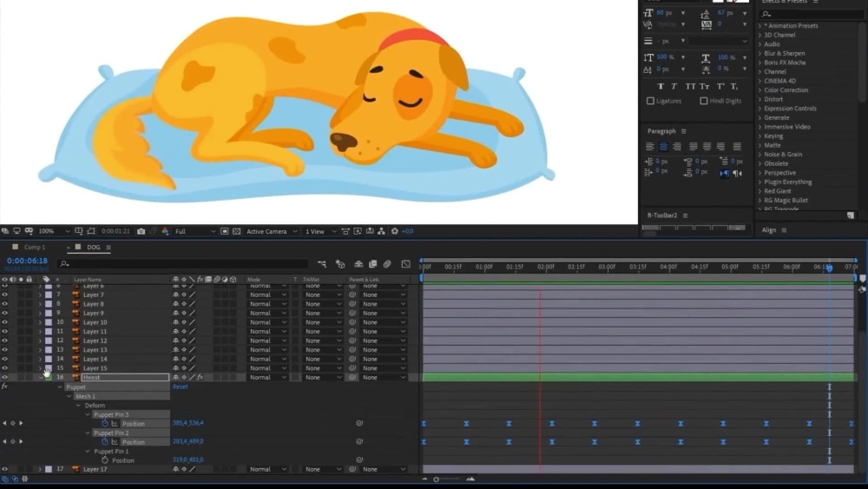Hide Layer 7 with its eye icon

(x=4, y=294)
